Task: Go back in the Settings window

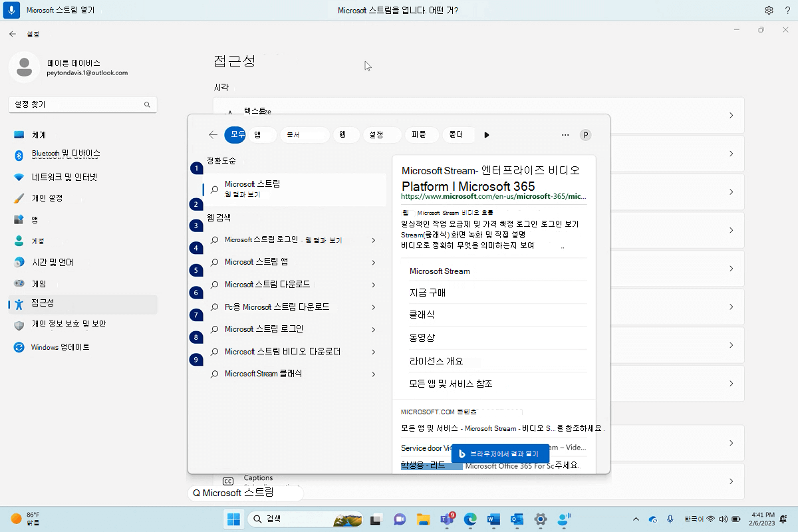Action: click(13, 33)
